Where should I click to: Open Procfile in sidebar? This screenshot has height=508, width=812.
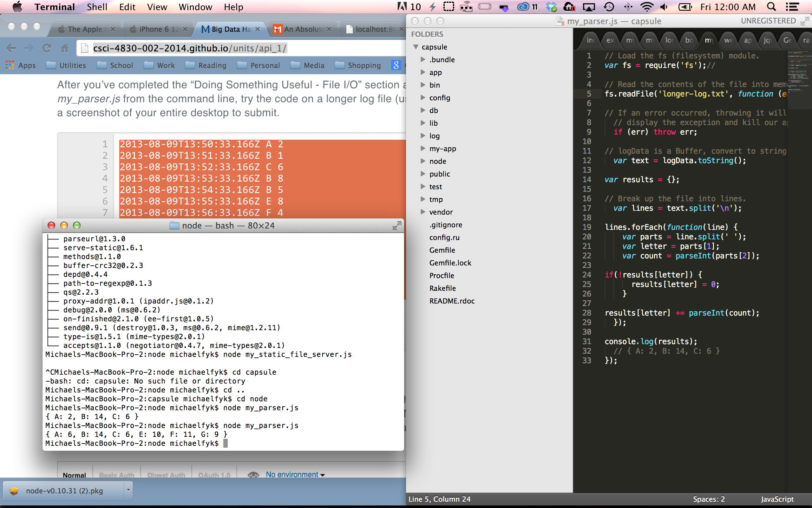442,276
